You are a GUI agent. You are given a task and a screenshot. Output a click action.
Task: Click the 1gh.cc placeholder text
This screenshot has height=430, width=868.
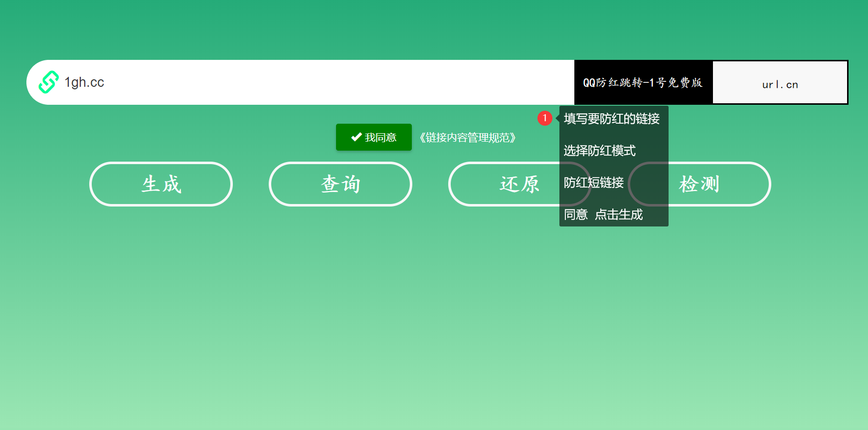coord(84,82)
